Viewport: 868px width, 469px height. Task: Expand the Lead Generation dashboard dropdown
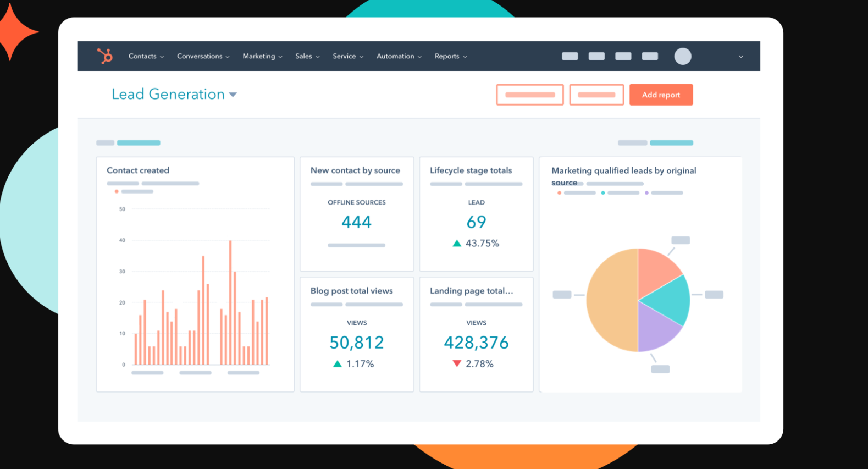pyautogui.click(x=233, y=95)
